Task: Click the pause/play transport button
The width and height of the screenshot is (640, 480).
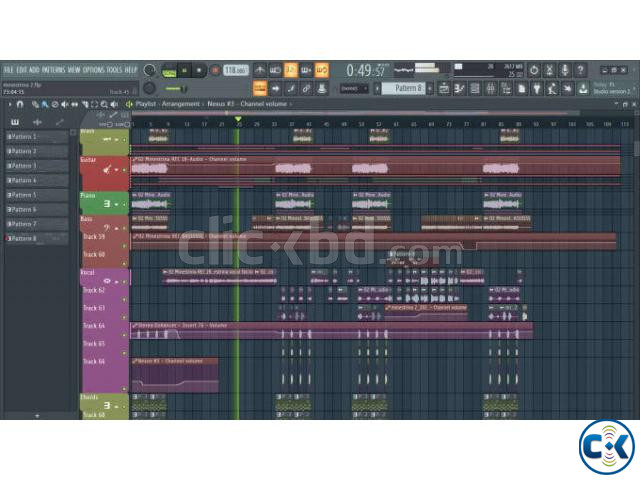Action: click(184, 71)
